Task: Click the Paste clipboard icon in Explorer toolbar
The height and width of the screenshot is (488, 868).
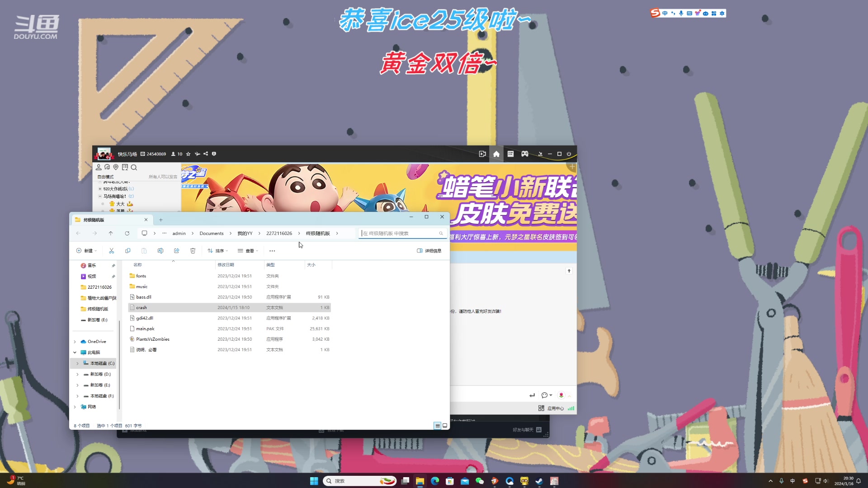Action: 144,251
